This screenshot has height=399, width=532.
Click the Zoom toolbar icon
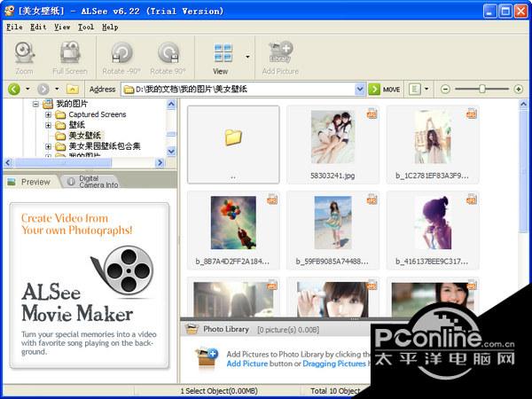[24, 52]
